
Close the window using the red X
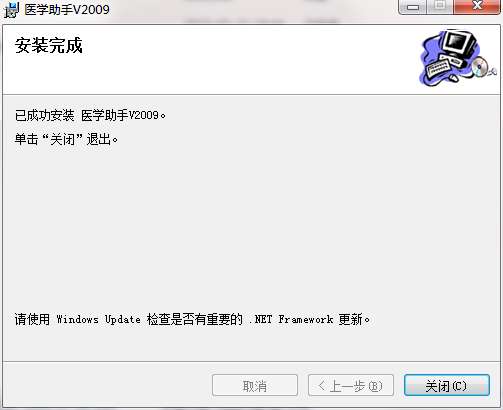pos(477,7)
